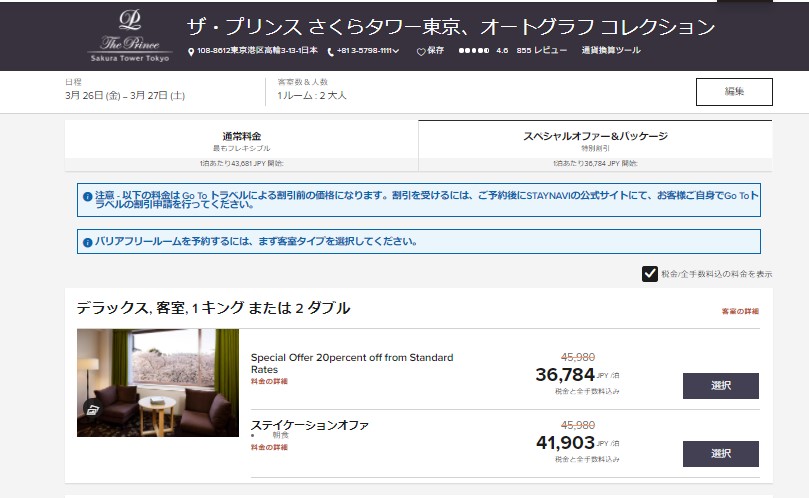This screenshot has height=498, width=809.
Task: Click ステイケーションオファ rate title
Action: click(310, 425)
